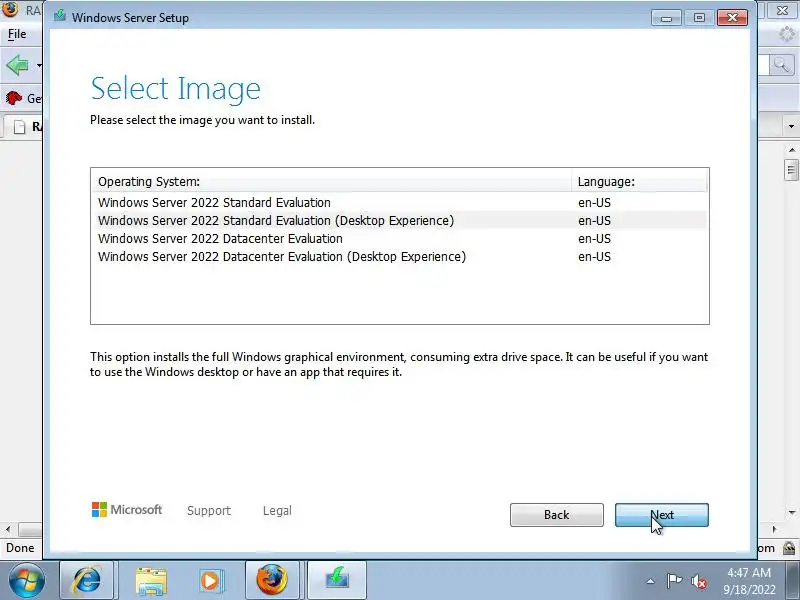Click the Firefox activity throbber icon

(788, 35)
